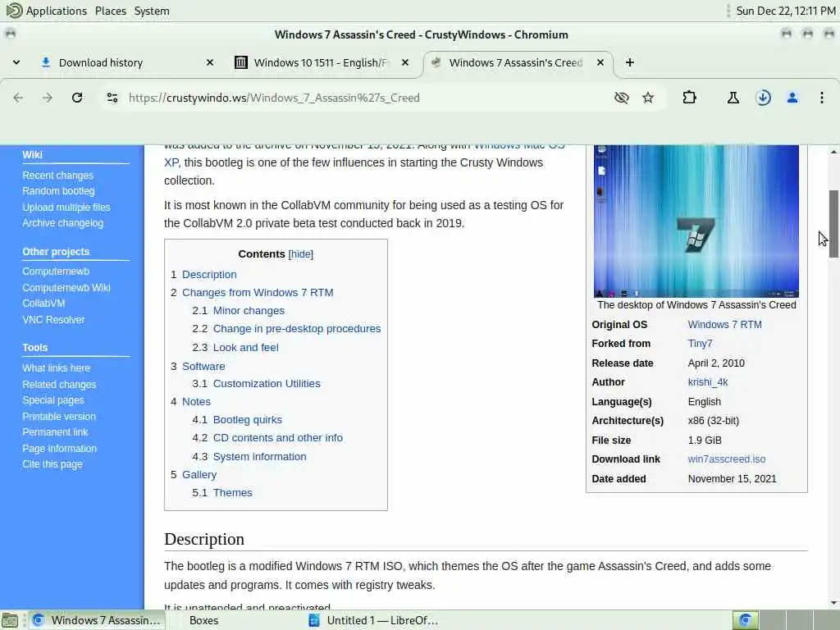Open the System menu
The width and height of the screenshot is (840, 630).
pos(152,11)
